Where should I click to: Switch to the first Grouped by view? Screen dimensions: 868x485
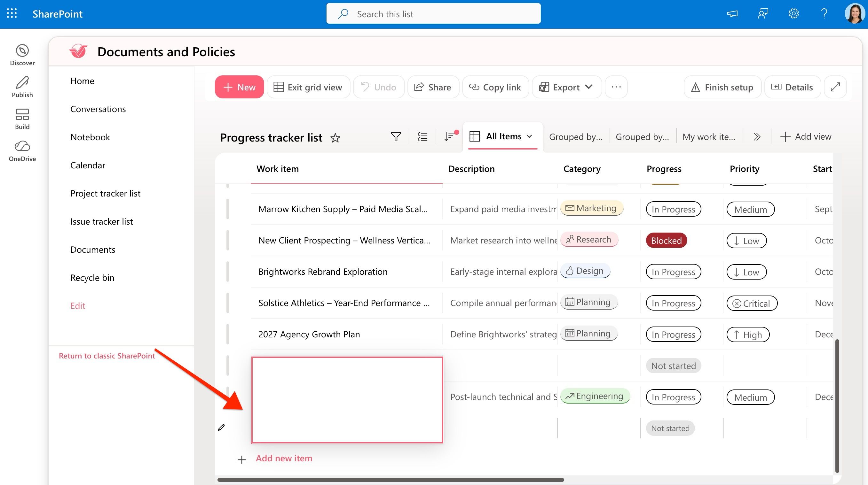(576, 137)
